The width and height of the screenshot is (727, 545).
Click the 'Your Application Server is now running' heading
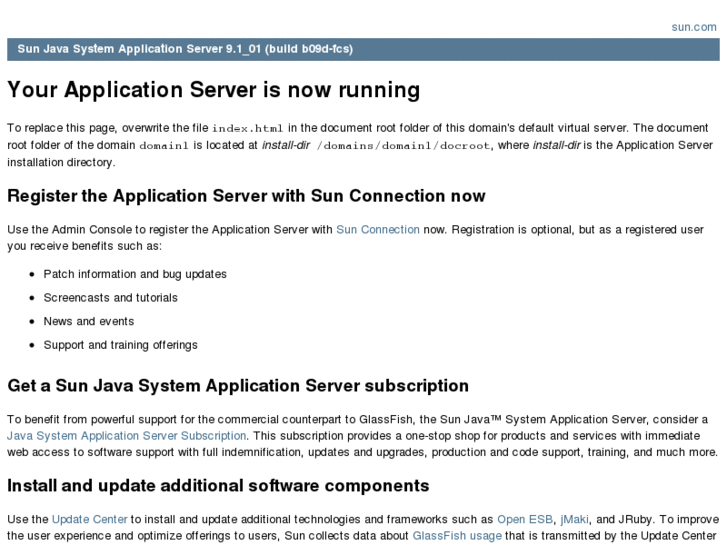213,91
